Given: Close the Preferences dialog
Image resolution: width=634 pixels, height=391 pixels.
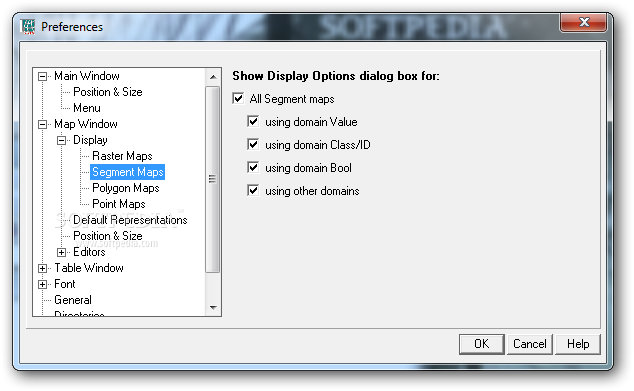Looking at the screenshot, I should 583,22.
